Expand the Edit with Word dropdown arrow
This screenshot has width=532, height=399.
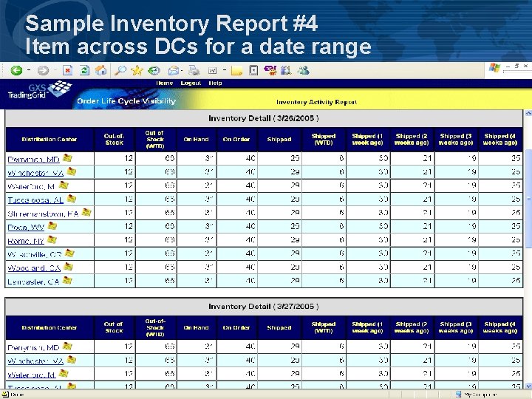225,71
